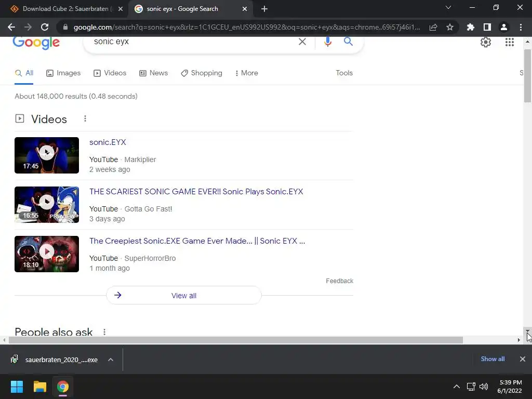Click the horizontal scrollbar right arrow
Screen dimensions: 532x399
pyautogui.click(x=519, y=340)
